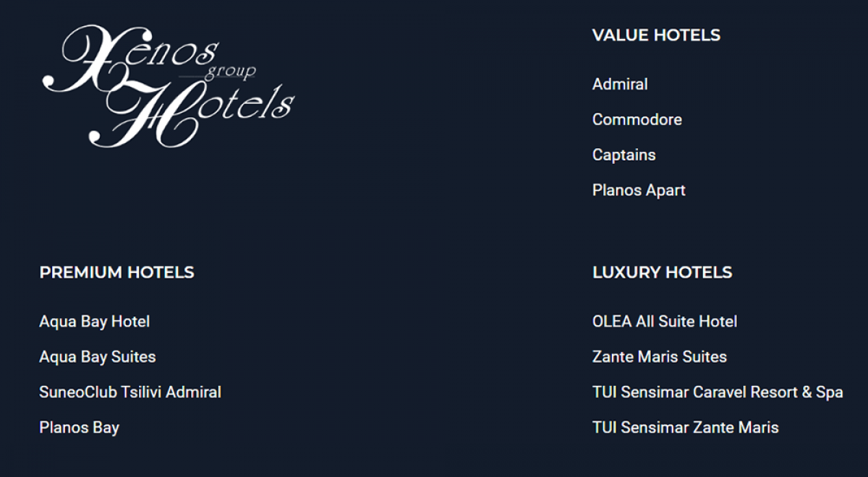This screenshot has width=868, height=477.
Task: Click the large decorative 'H' in the logo
Action: tap(148, 116)
